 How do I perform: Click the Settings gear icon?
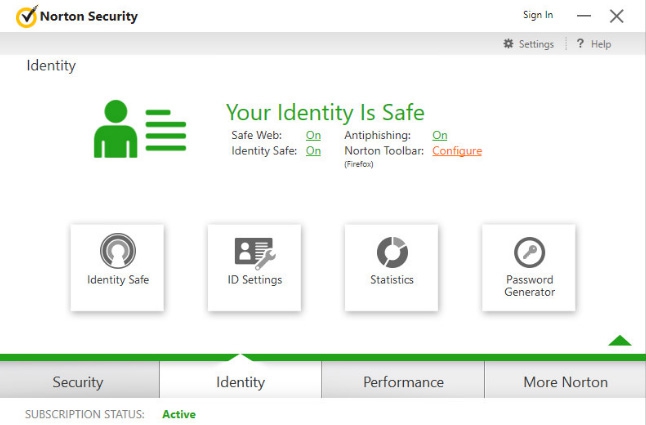tap(508, 44)
